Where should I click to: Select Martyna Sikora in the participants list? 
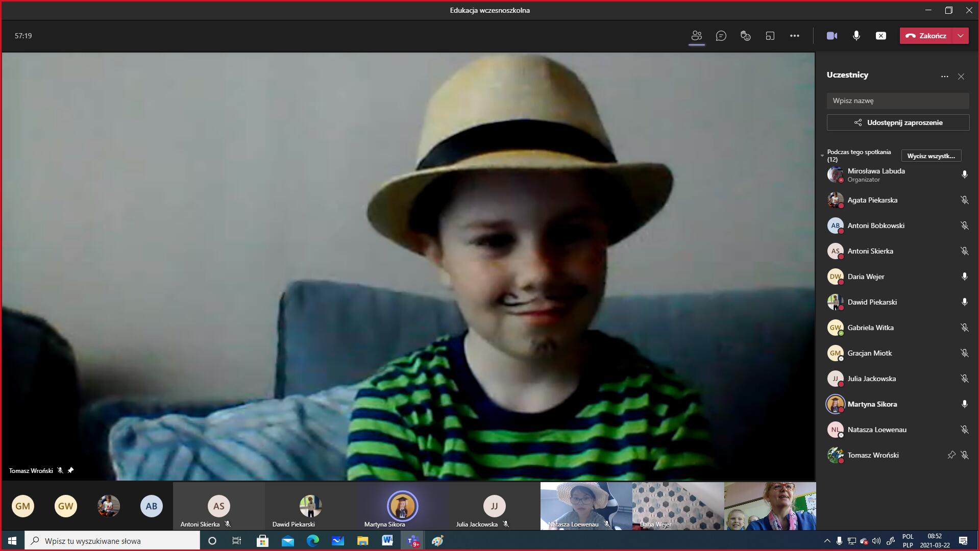(872, 404)
